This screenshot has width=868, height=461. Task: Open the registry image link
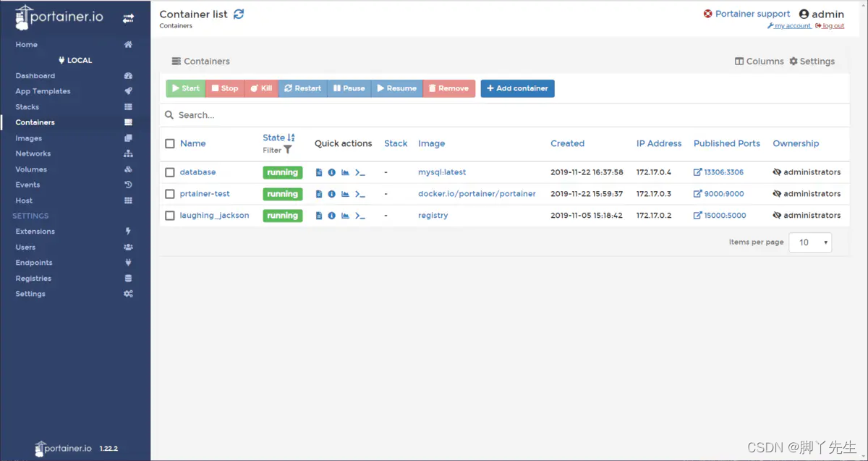pos(433,216)
